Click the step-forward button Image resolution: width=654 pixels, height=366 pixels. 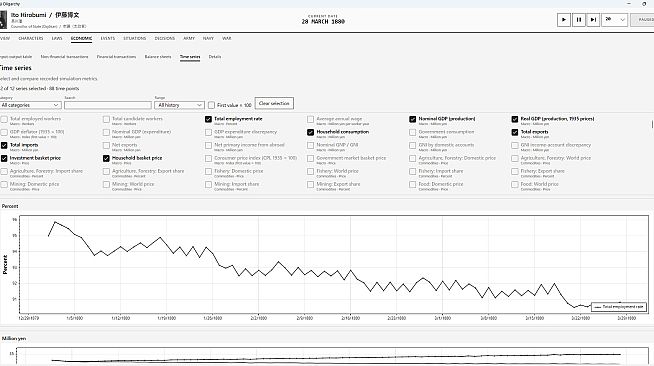tap(593, 20)
